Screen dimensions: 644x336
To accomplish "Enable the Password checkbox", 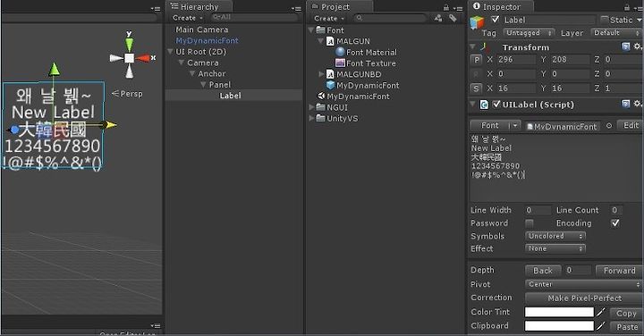I will click(530, 223).
